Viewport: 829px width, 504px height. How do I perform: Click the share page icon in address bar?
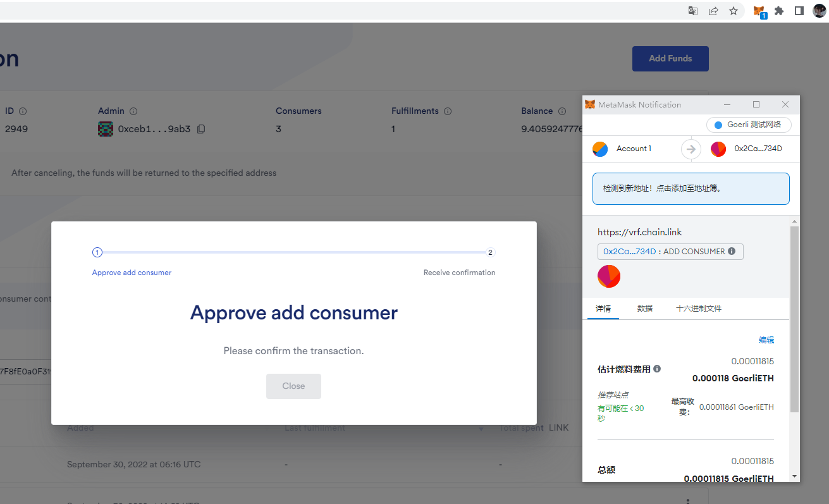(x=713, y=11)
